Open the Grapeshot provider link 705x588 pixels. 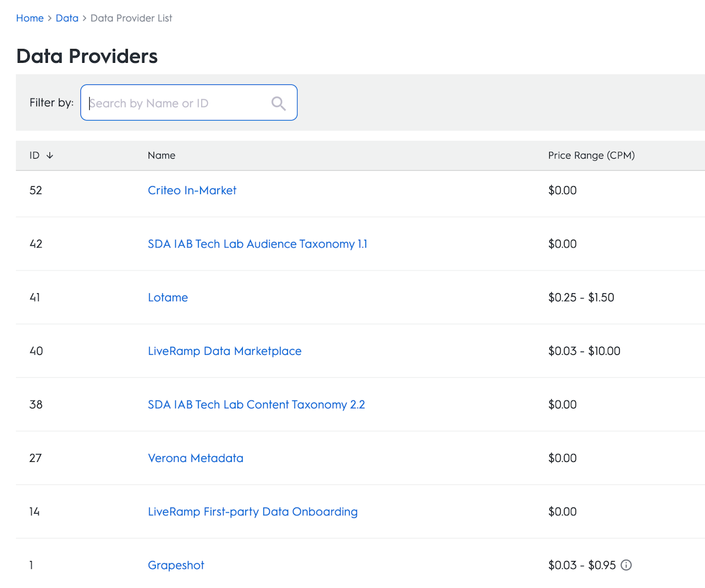point(176,565)
